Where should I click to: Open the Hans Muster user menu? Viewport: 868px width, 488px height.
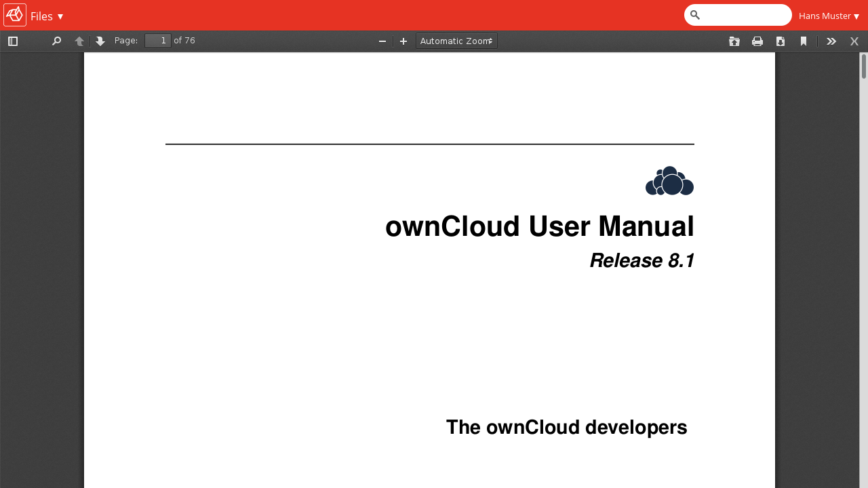coord(829,16)
